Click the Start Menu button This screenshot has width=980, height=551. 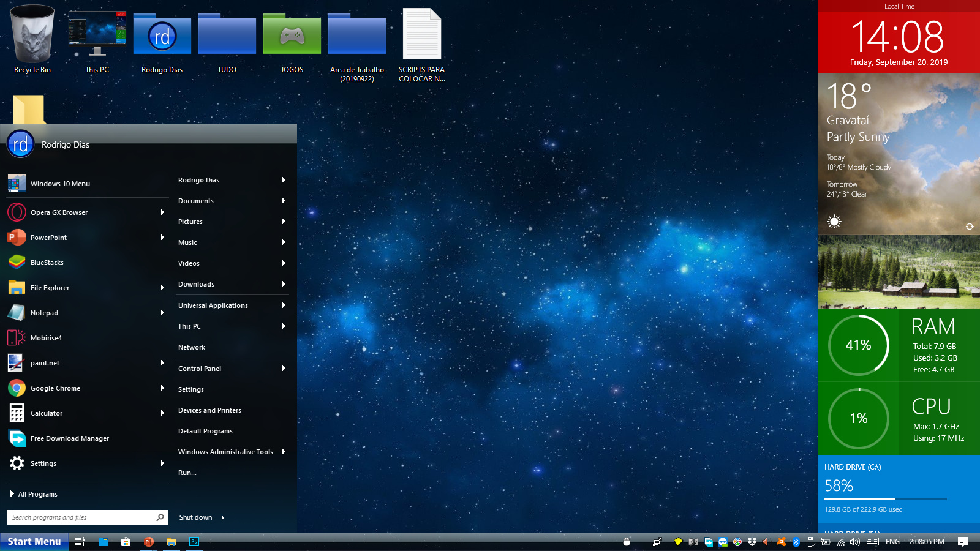coord(34,542)
